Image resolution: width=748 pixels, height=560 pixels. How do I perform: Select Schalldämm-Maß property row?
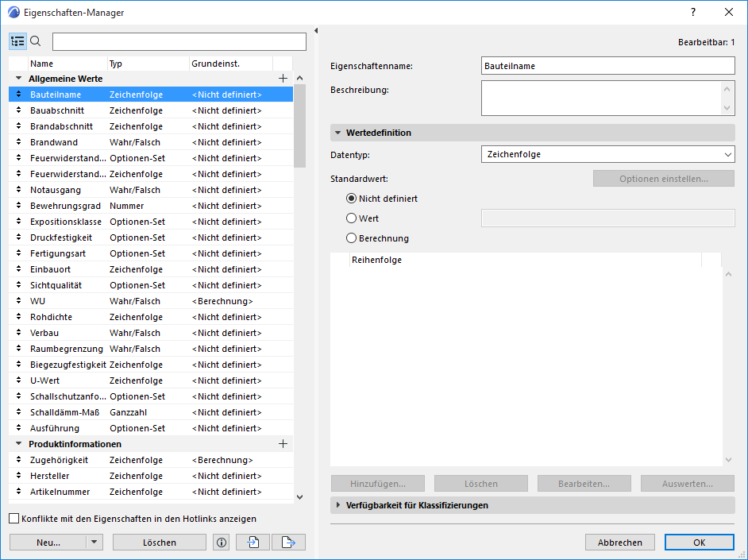click(x=151, y=412)
